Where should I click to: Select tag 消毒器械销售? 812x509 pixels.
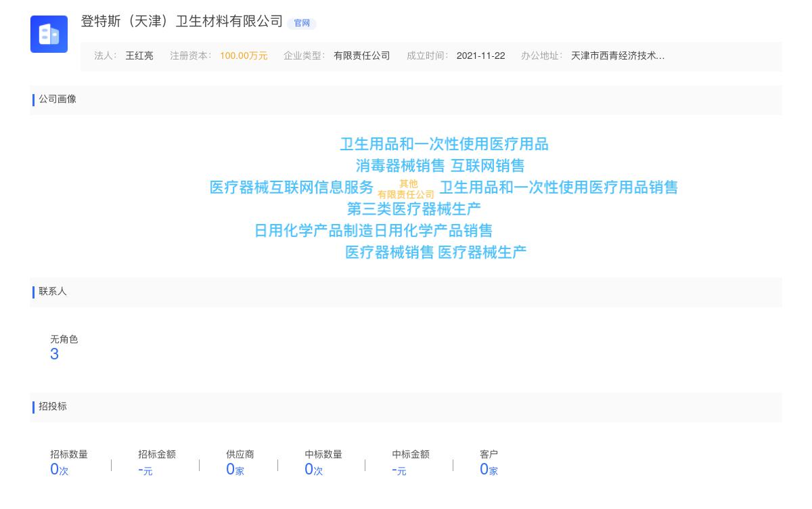point(401,166)
